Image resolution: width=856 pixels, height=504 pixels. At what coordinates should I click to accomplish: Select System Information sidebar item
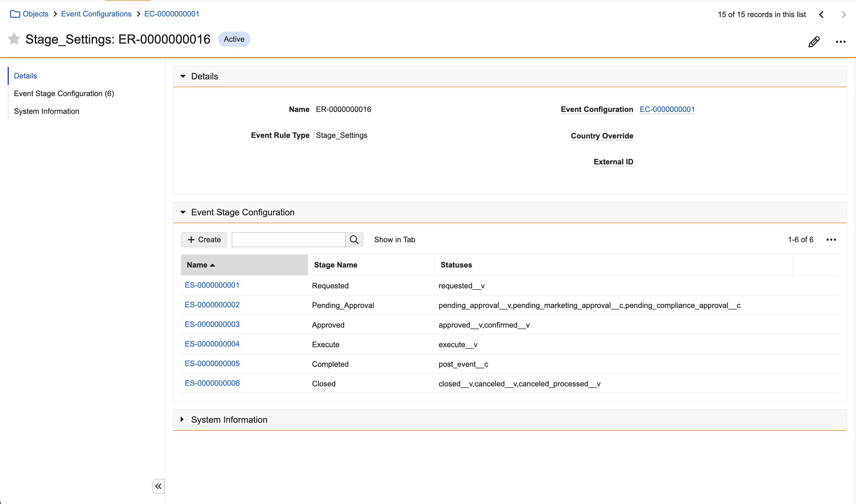(47, 111)
